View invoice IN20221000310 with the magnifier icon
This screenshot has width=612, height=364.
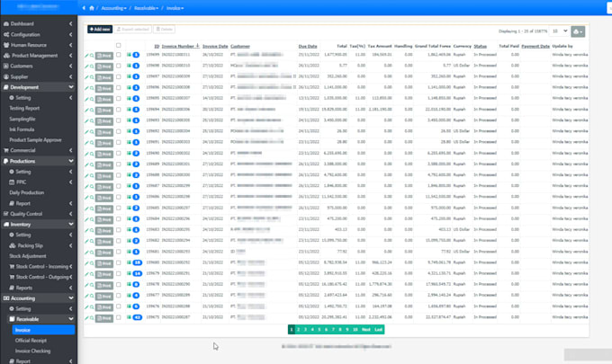tap(92, 67)
